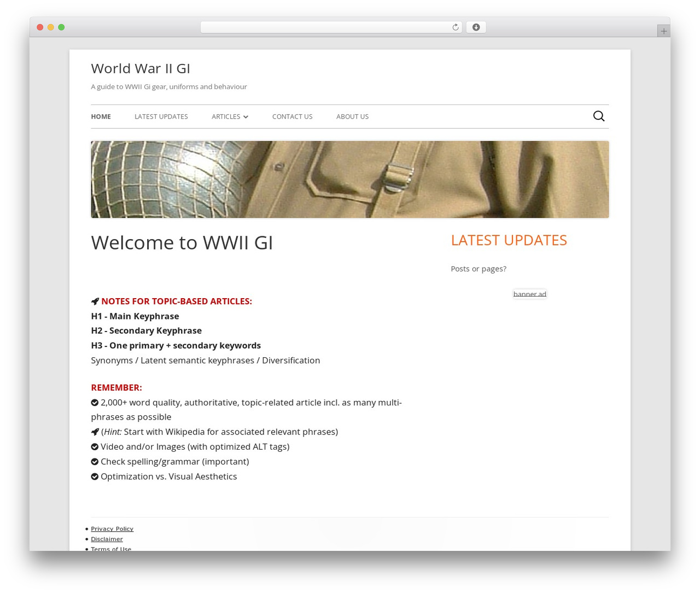The image size is (700, 593).
Task: Go to the Home menu item
Action: tap(101, 117)
